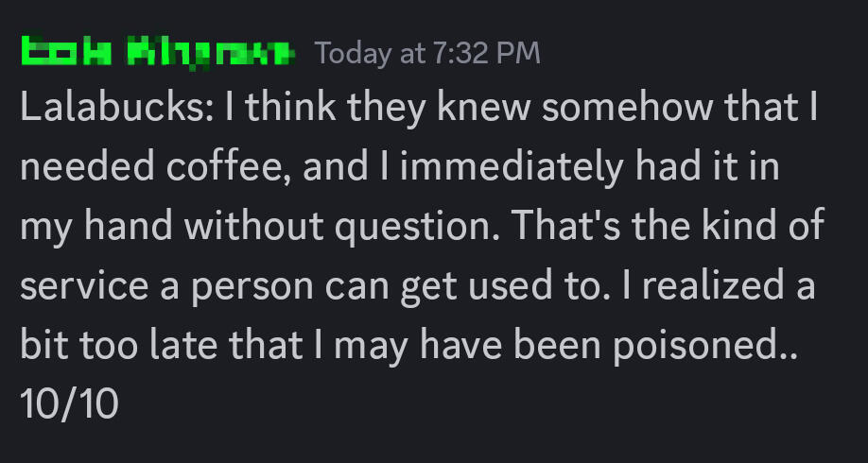868x463 pixels.
Task: Click the word "poisoned" in the message
Action: click(x=695, y=346)
